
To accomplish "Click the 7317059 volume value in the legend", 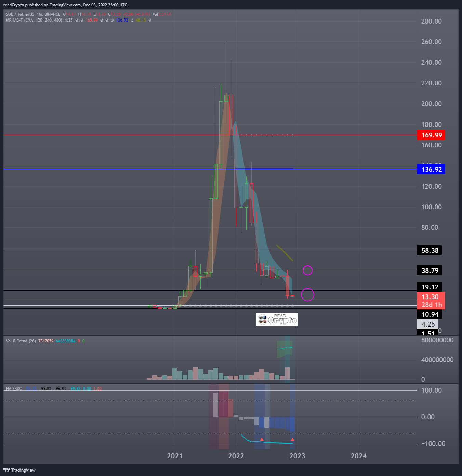I will pos(46,341).
